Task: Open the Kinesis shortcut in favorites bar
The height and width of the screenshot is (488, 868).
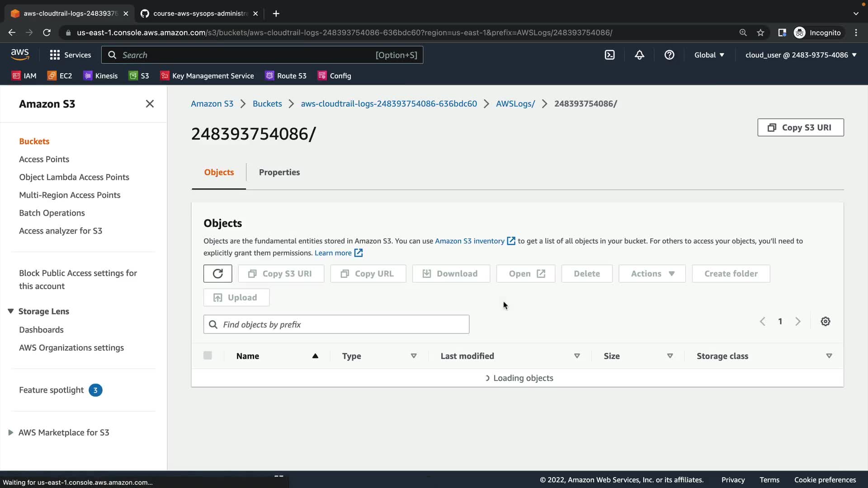Action: 100,76
